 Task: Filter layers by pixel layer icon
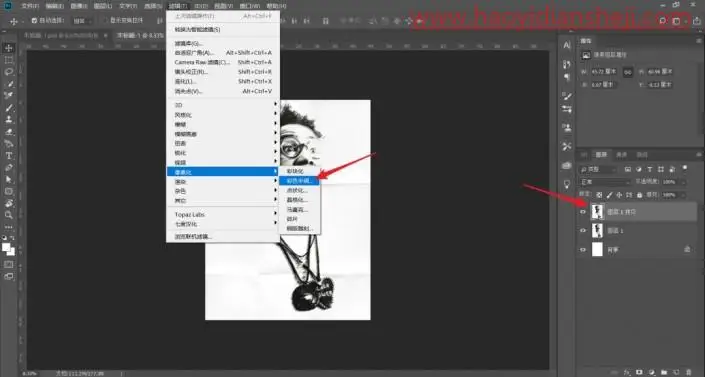[x=628, y=169]
